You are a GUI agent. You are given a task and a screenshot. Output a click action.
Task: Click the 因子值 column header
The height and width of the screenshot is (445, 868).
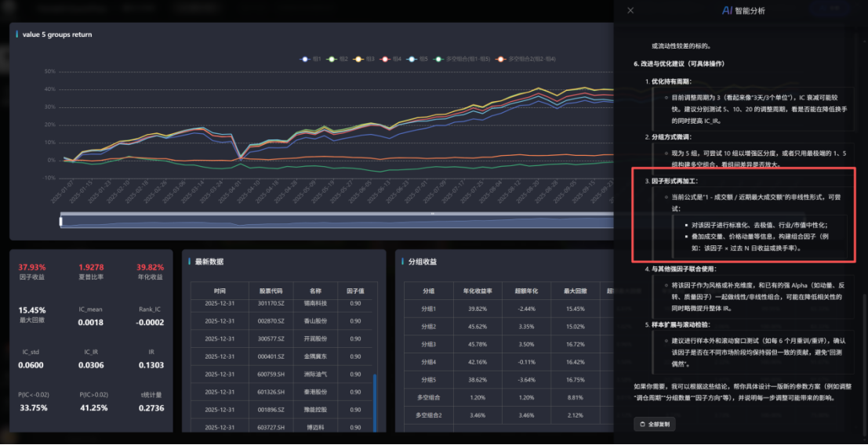click(x=355, y=291)
